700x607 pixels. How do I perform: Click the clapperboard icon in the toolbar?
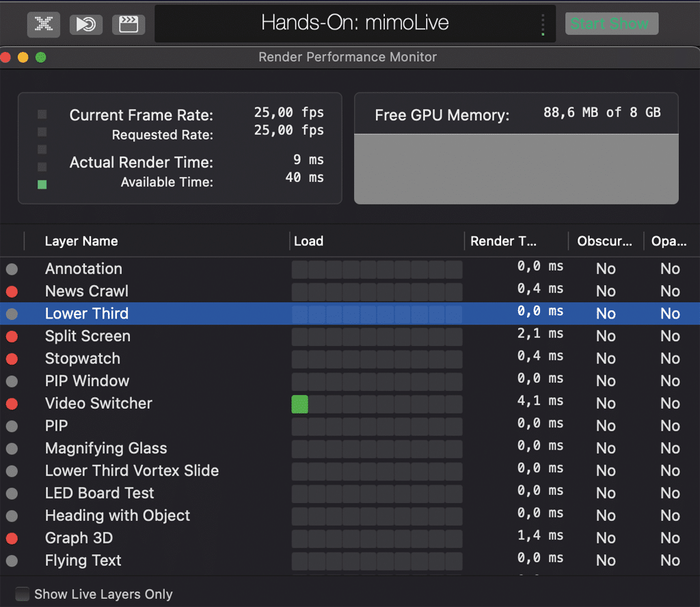tap(129, 24)
